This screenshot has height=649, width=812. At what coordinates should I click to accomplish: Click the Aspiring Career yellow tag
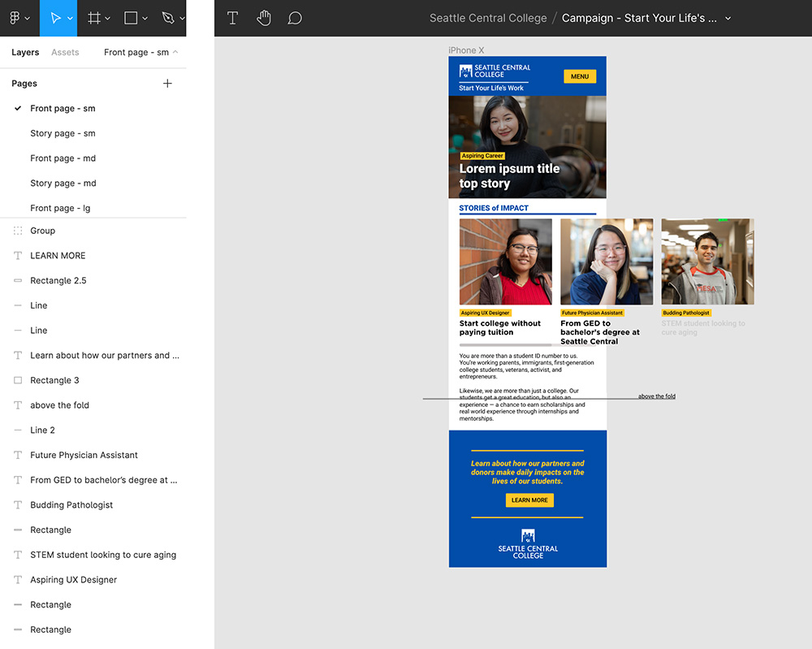click(x=482, y=155)
